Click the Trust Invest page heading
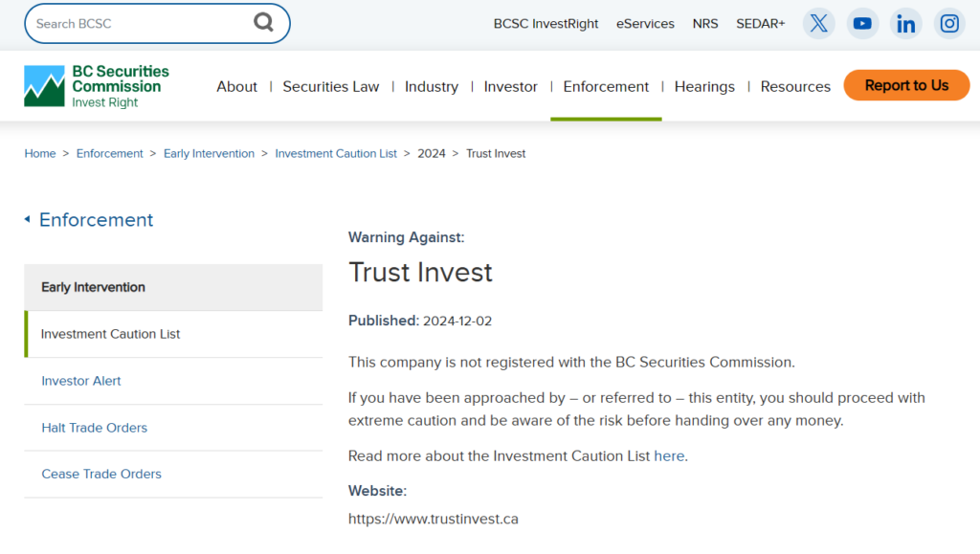The image size is (980, 554). click(420, 273)
